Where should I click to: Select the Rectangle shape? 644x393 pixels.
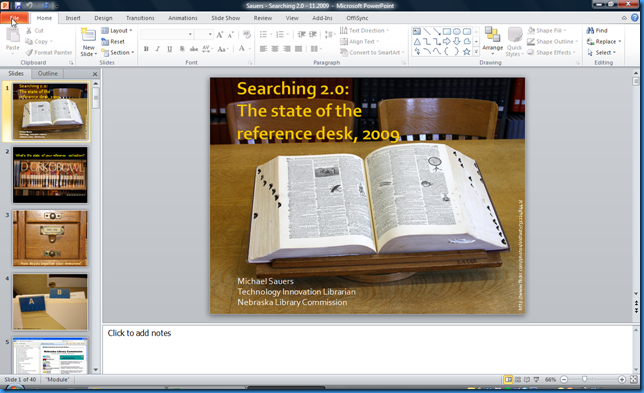(x=447, y=32)
